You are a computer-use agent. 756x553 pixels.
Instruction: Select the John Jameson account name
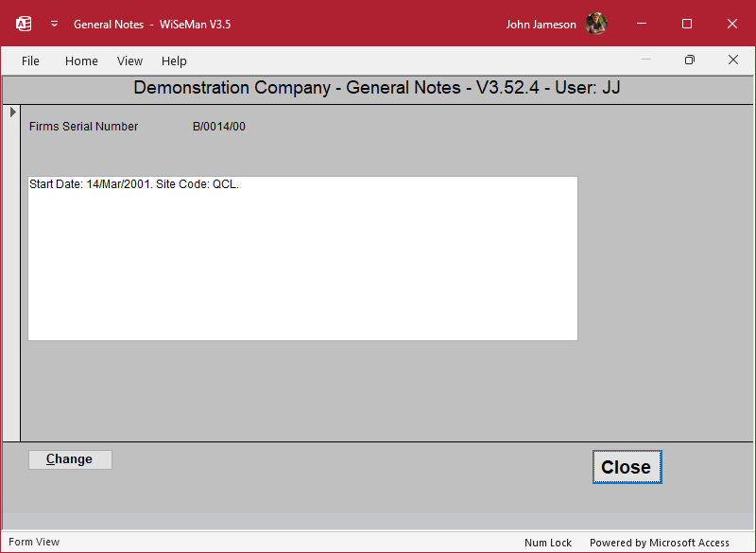541,25
